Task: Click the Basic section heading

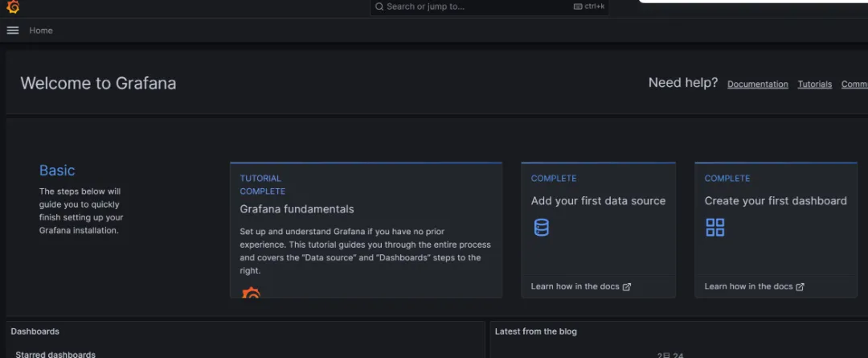Action: 57,170
